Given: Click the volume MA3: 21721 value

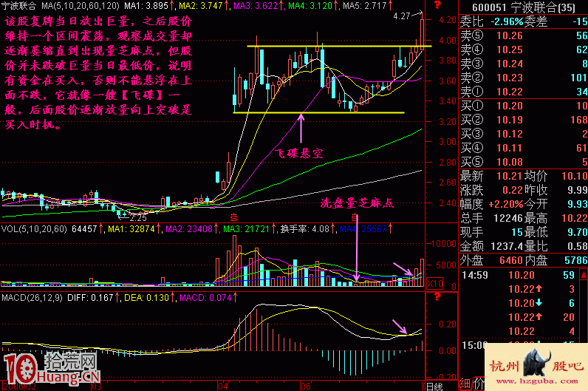Looking at the screenshot, I should [247, 229].
